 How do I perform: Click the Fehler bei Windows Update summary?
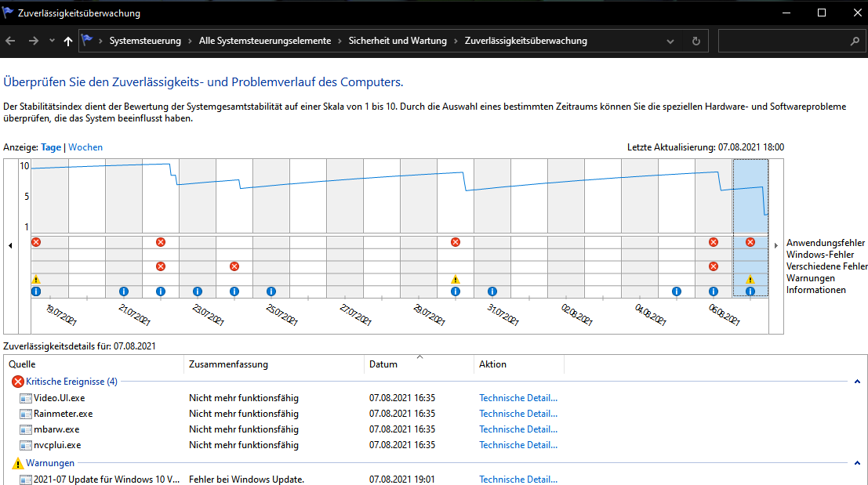click(x=246, y=480)
